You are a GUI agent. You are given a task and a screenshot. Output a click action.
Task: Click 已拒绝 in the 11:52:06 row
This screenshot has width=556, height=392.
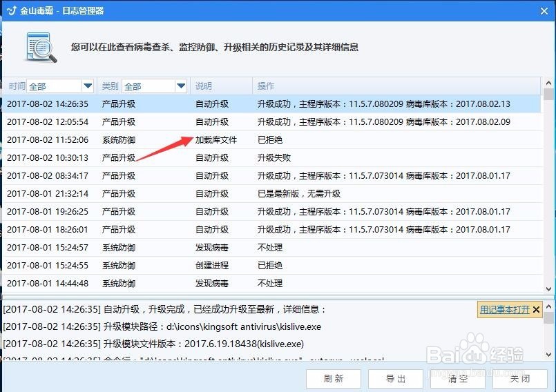(x=270, y=139)
